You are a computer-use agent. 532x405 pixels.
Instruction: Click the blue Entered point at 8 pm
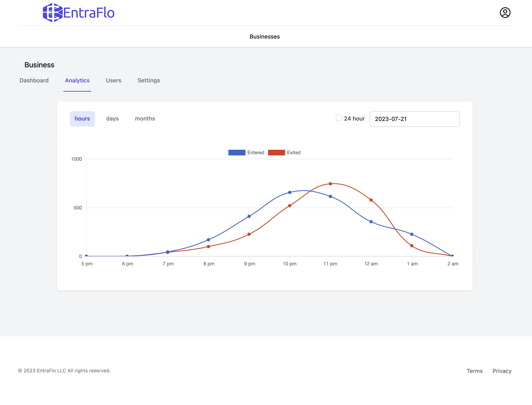coord(208,240)
